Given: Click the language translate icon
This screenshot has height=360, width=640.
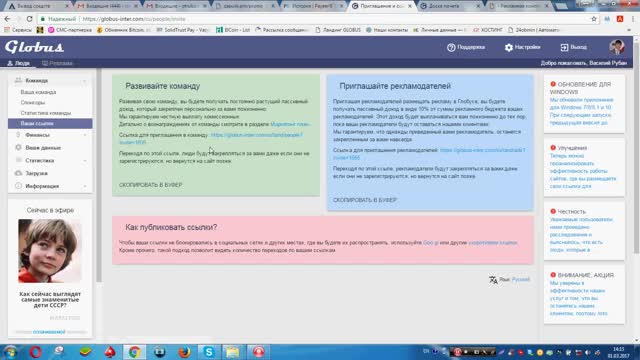Looking at the screenshot, I should click(493, 280).
